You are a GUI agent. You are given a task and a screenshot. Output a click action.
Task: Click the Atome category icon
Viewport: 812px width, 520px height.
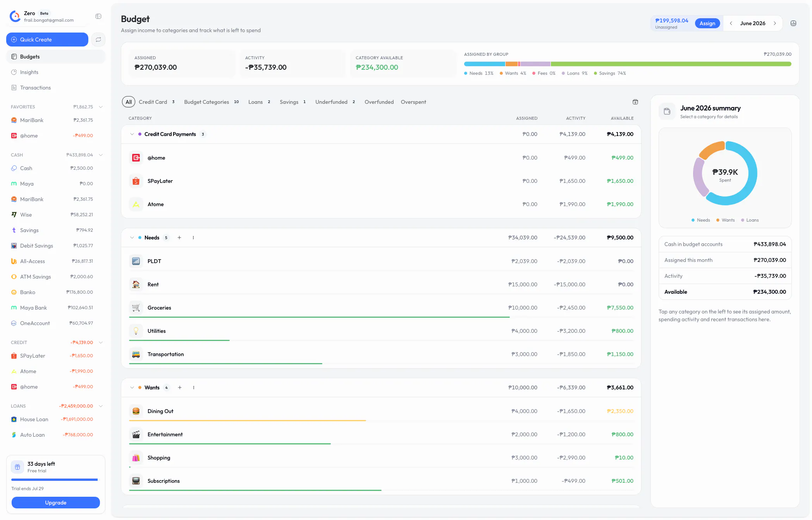pos(136,204)
